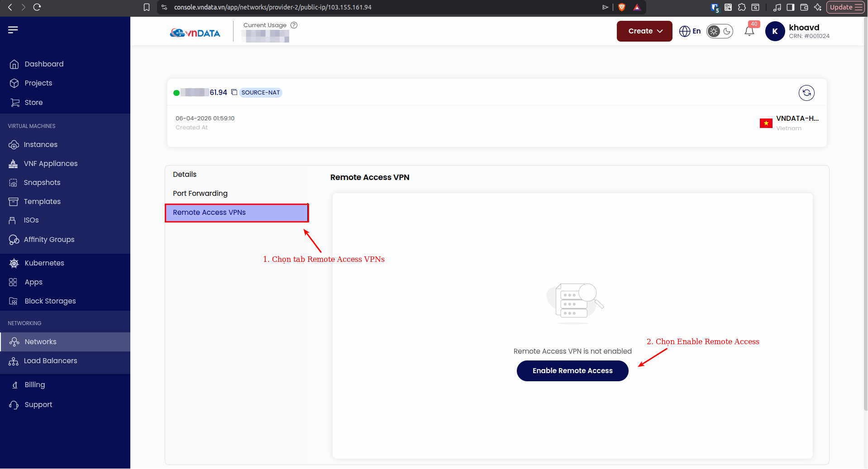
Task: Click the Instances cloud icon
Action: (14, 145)
